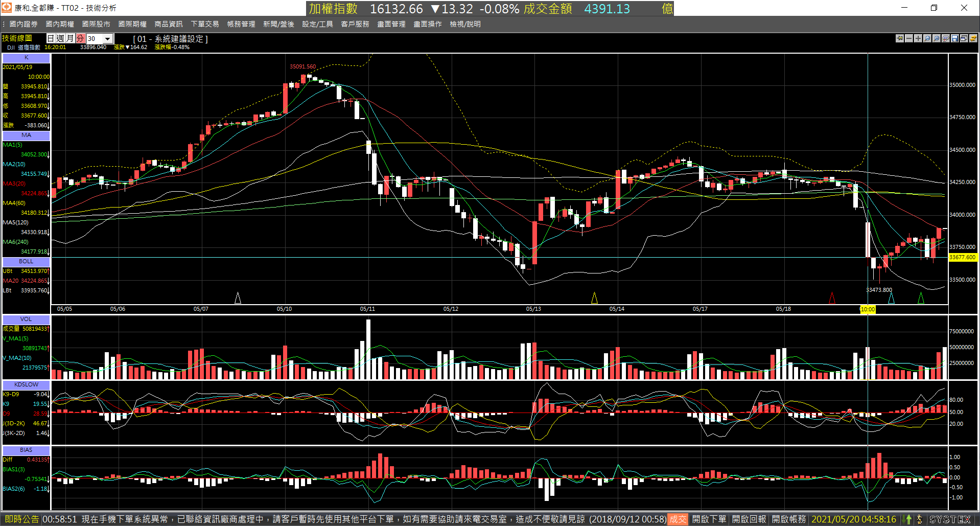Viewport: 980px width, 526px height.
Task: Click the 33473.800 low price label
Action: 879,290
